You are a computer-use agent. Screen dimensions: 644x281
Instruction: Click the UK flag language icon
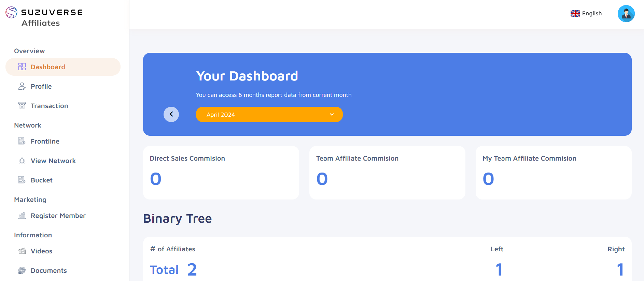pyautogui.click(x=575, y=14)
